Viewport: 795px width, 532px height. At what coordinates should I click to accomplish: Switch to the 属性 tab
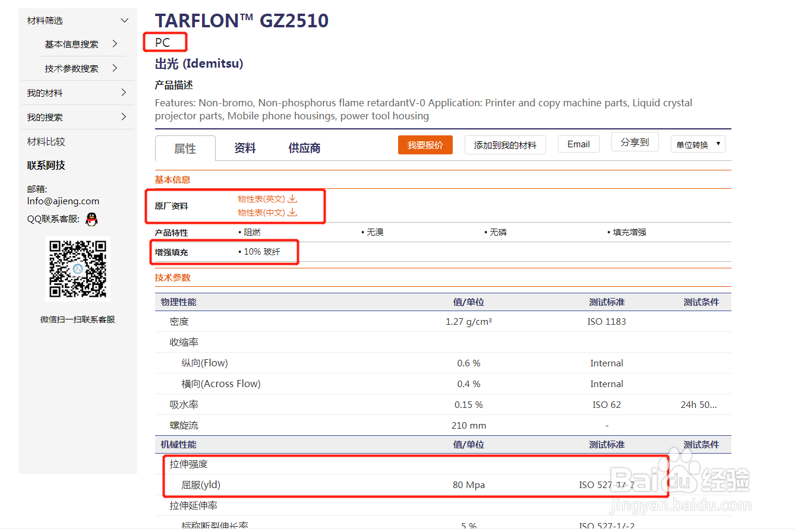coord(185,148)
